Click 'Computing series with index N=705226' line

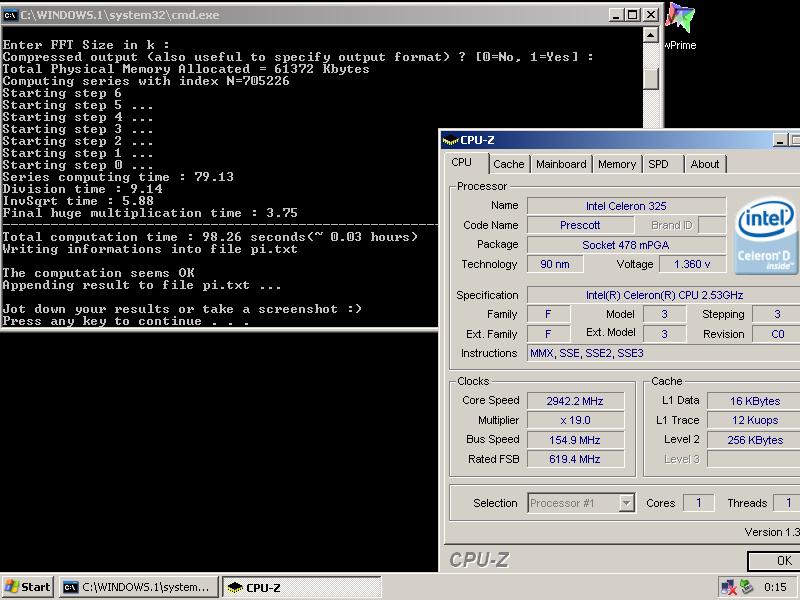click(146, 81)
